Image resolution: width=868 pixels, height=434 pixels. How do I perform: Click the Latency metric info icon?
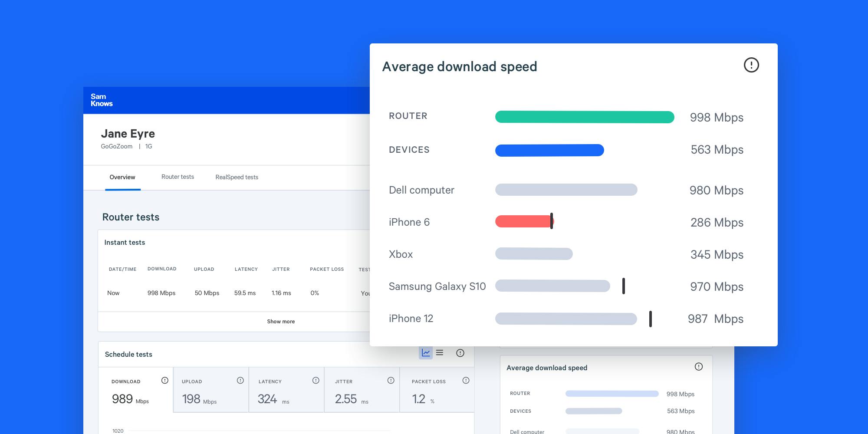316,381
